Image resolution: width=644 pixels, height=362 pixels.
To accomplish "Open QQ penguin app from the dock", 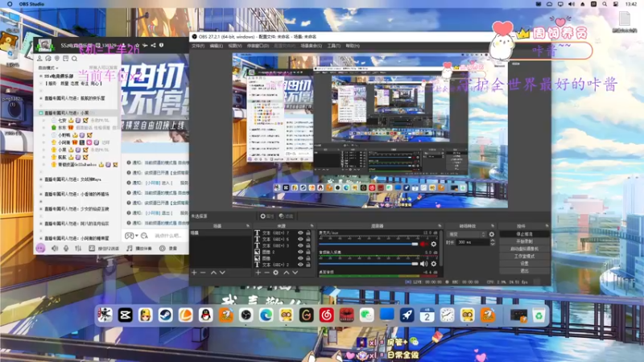I will pyautogui.click(x=206, y=315).
